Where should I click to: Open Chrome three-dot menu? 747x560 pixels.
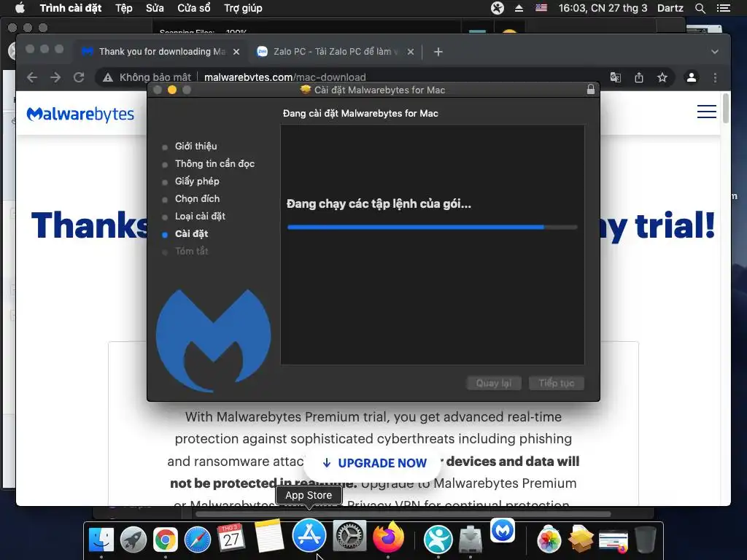(715, 77)
